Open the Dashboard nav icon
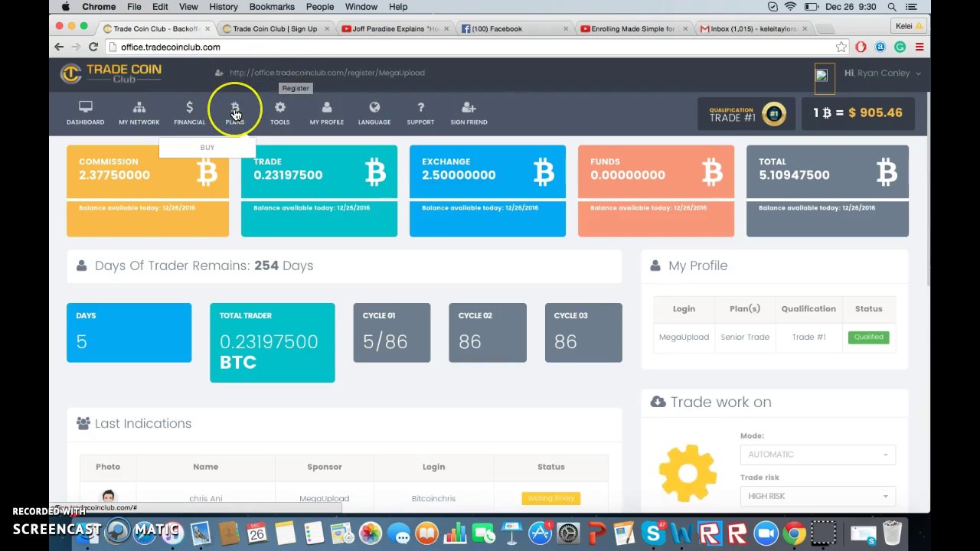980x551 pixels. 85,112
